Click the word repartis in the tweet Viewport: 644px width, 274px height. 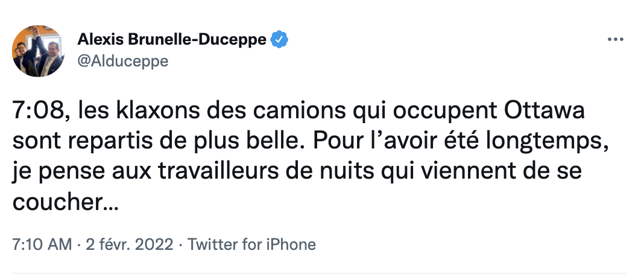104,142
